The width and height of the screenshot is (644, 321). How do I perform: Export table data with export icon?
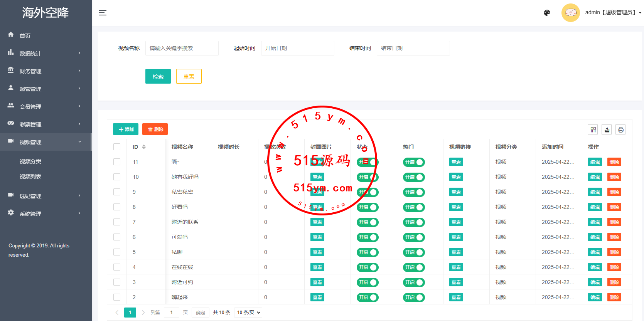[607, 129]
